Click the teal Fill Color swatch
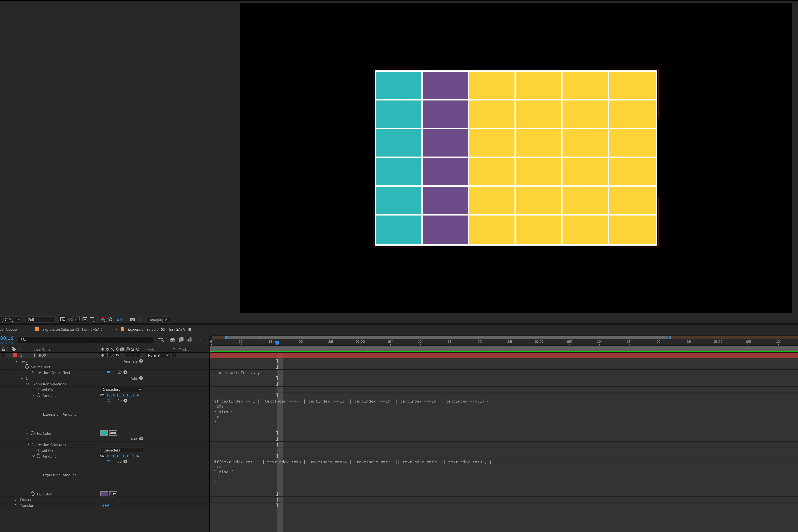 [104, 433]
